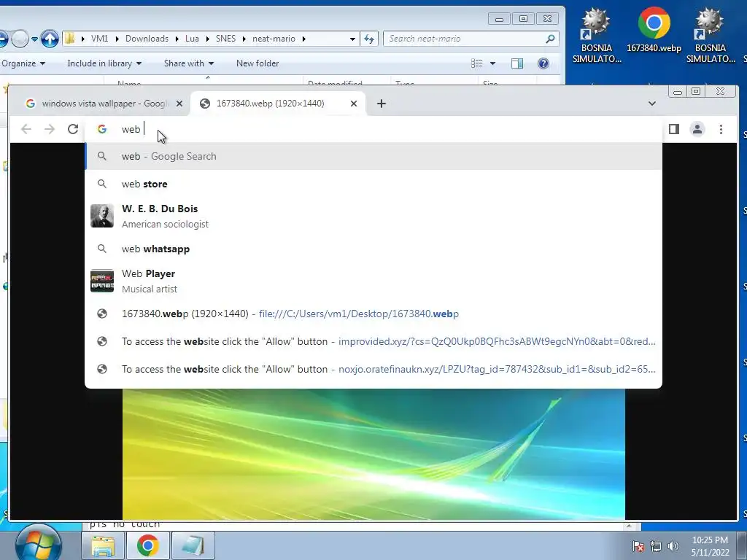
Task: Open a new Chrome tab
Action: pos(381,104)
